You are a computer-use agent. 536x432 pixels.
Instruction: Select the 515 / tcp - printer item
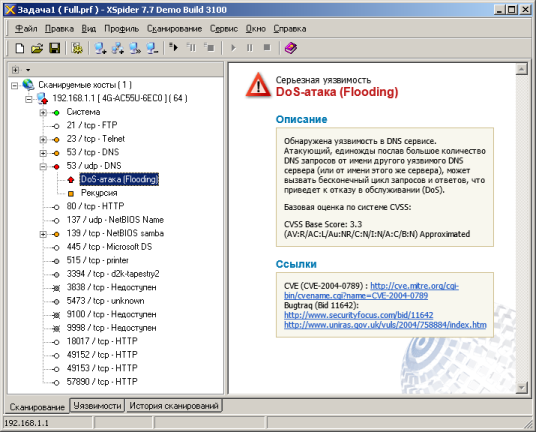pos(97,260)
